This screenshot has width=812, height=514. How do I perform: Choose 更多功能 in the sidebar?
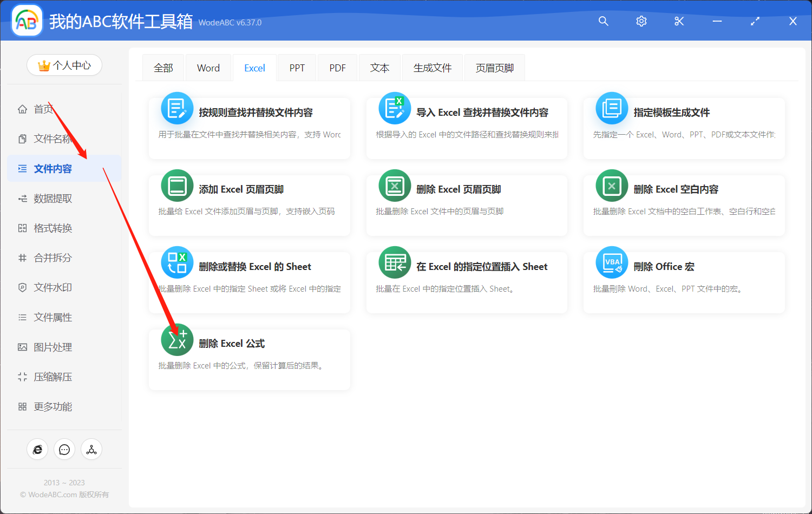pyautogui.click(x=53, y=407)
